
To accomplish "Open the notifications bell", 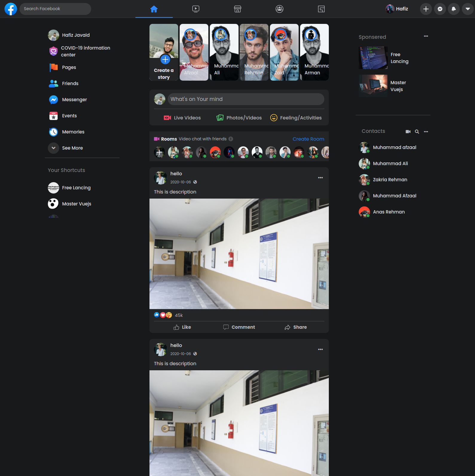I will tap(454, 9).
